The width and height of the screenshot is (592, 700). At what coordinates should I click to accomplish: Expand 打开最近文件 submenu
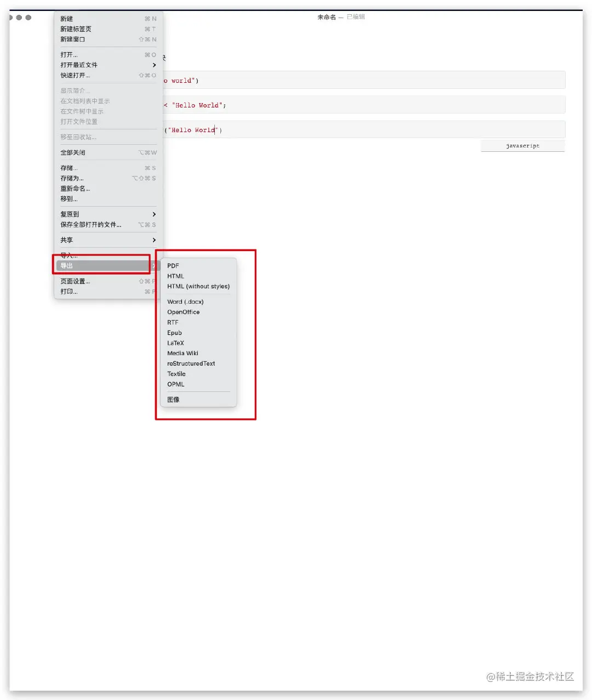click(x=108, y=65)
